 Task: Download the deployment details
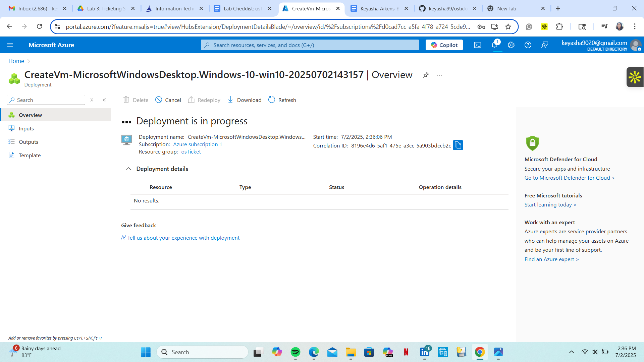click(245, 100)
